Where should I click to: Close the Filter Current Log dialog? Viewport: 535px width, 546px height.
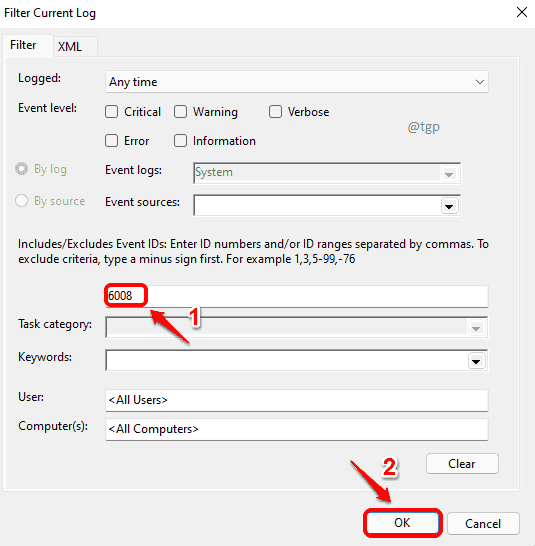point(521,13)
